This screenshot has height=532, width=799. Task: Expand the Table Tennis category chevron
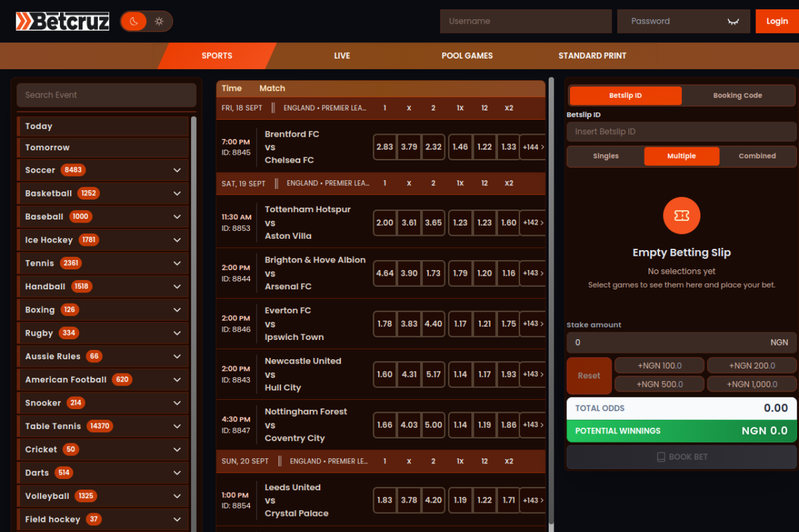177,426
